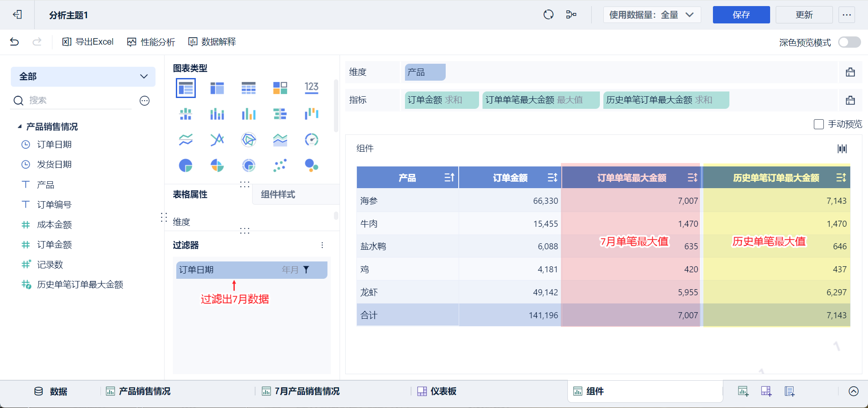
Task: Collapse the 产品销售情况 tree node
Action: point(19,127)
